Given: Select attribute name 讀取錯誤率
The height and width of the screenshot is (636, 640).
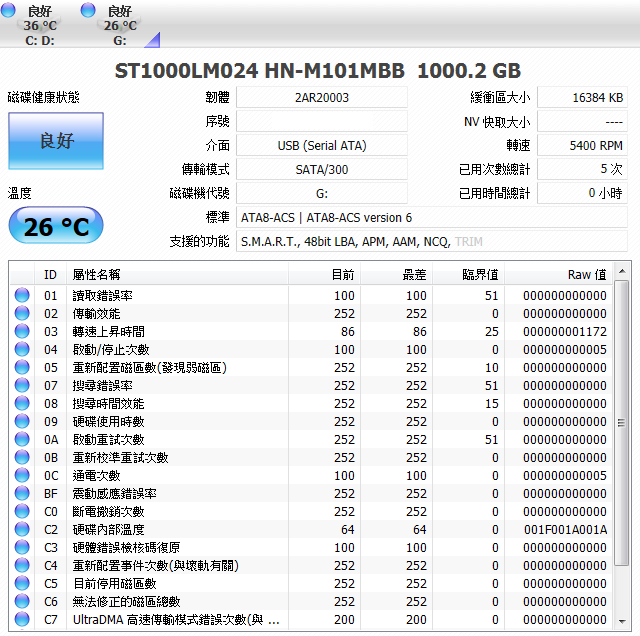Looking at the screenshot, I should click(102, 296).
